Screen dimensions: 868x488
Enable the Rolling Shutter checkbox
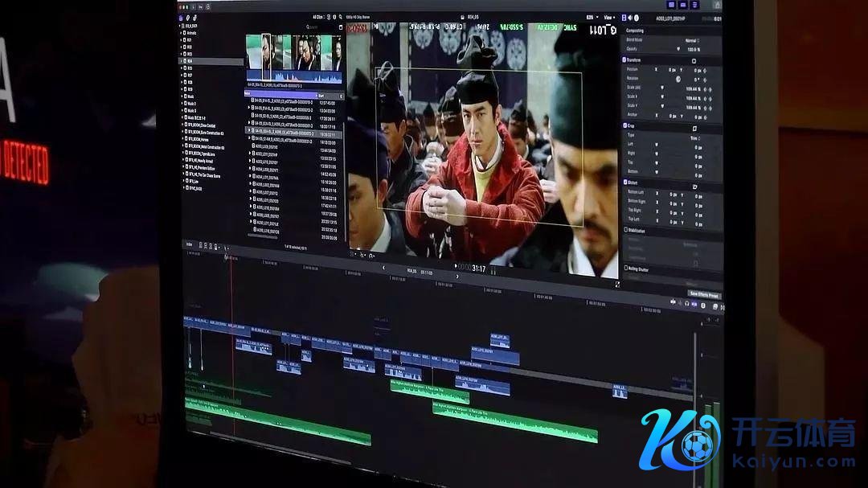[x=627, y=269]
